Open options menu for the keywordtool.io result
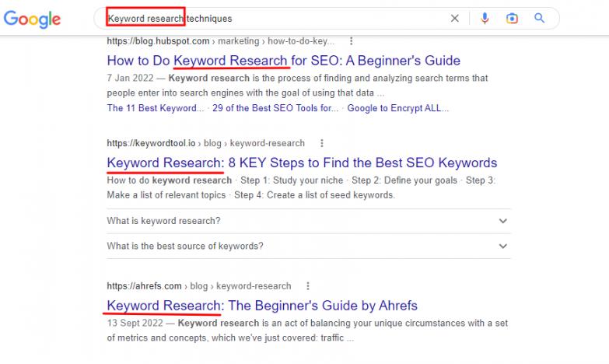The image size is (609, 364). (x=322, y=143)
